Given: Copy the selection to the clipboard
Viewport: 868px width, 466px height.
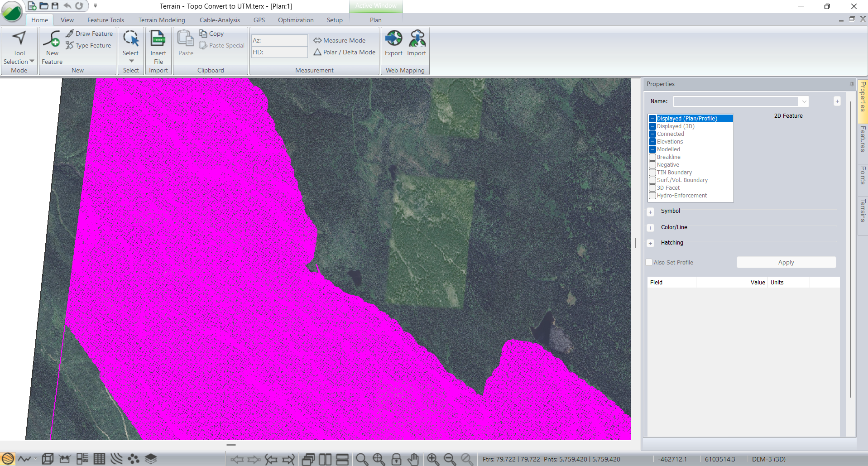Looking at the screenshot, I should [211, 34].
